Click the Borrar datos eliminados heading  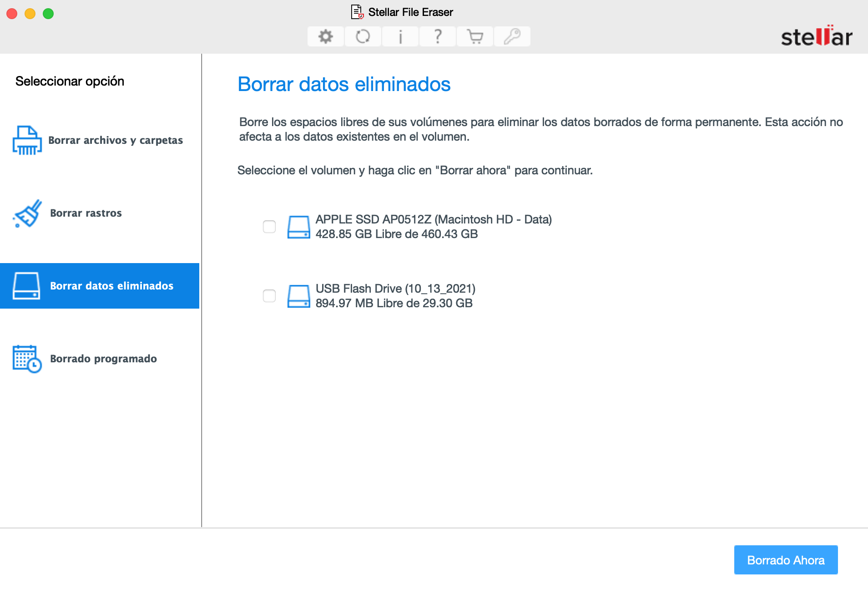[344, 84]
